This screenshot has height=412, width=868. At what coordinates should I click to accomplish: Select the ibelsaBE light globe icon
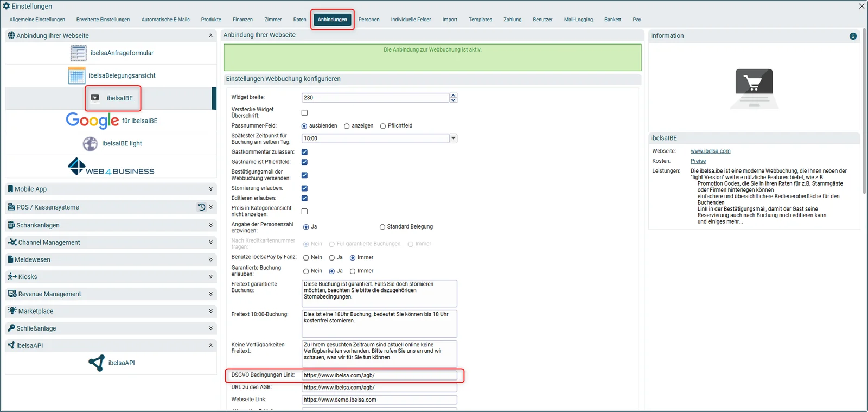pos(90,143)
